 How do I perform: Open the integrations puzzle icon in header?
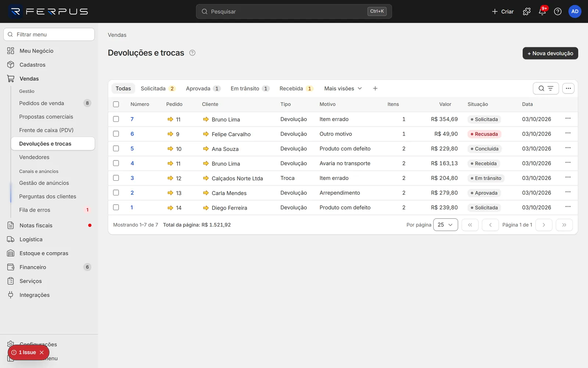tap(527, 11)
